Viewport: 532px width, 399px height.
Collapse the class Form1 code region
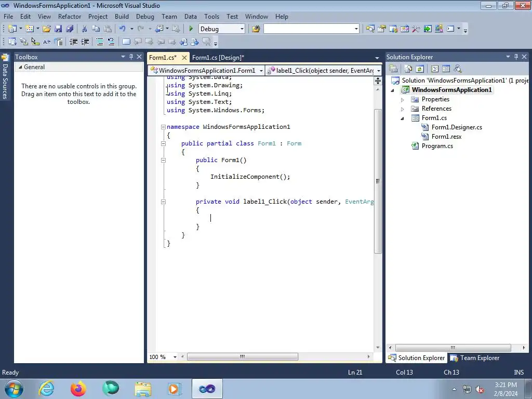click(x=163, y=143)
